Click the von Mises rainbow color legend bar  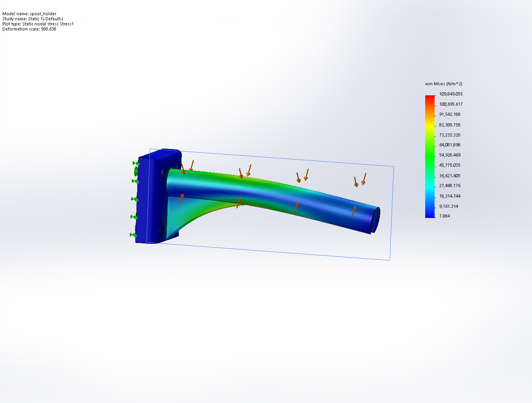click(430, 157)
